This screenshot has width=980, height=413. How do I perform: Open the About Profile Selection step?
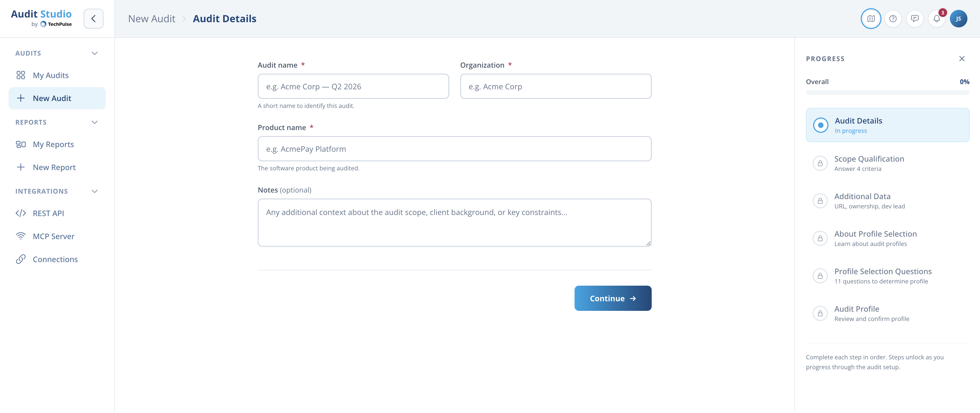[887, 239]
